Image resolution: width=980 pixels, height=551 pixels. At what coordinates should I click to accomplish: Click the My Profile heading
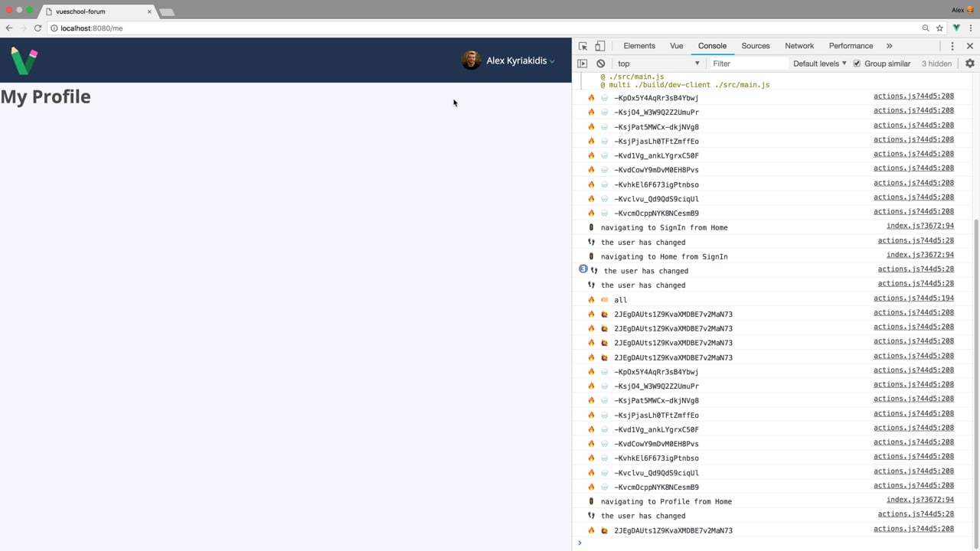(45, 96)
